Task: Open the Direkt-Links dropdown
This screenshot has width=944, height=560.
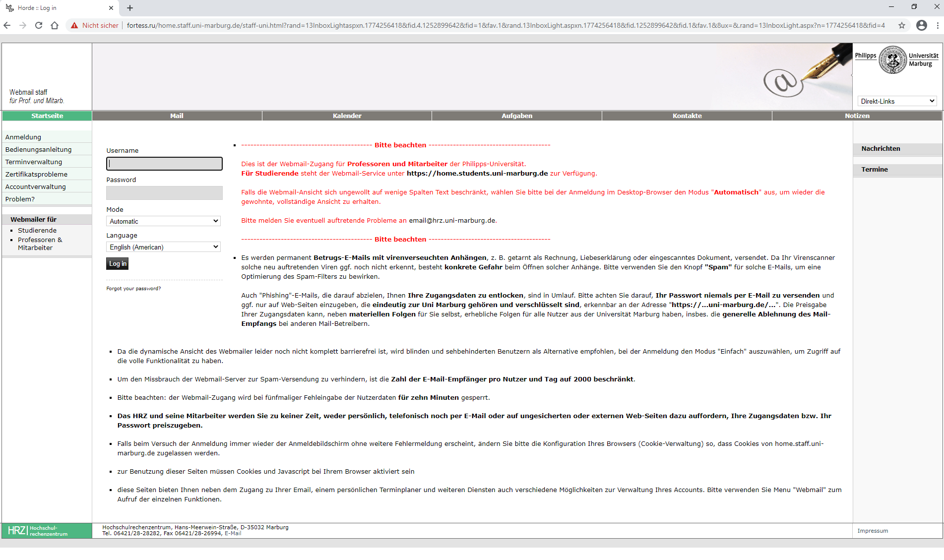Action: [x=897, y=101]
